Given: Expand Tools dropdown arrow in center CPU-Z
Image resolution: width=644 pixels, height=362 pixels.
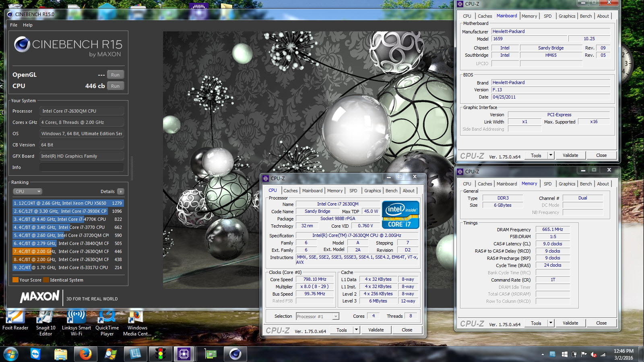Looking at the screenshot, I should pos(356,330).
